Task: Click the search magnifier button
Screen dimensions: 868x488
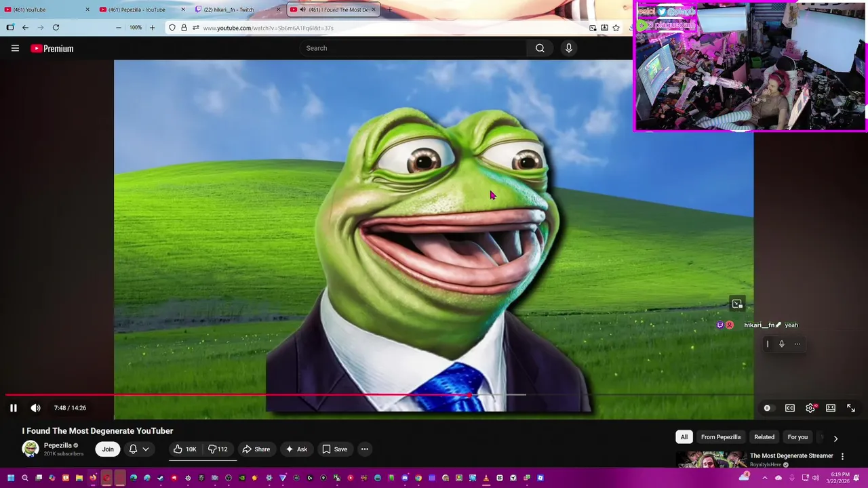Action: [540, 48]
